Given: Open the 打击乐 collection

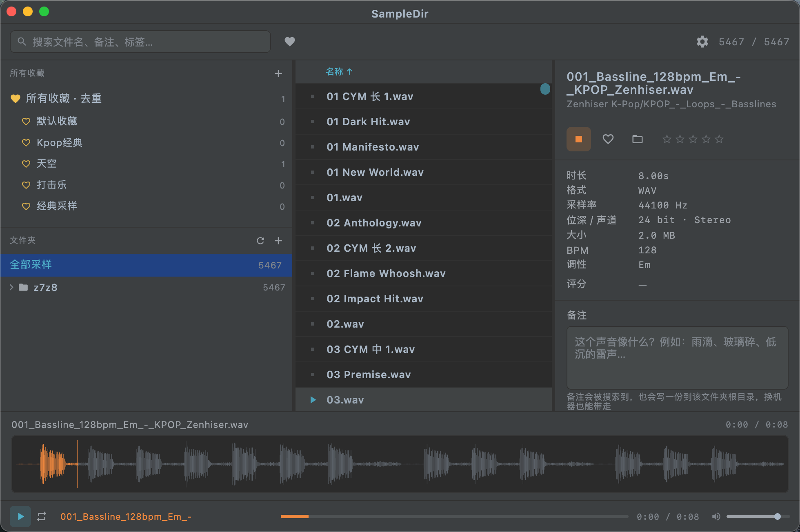Looking at the screenshot, I should tap(146, 185).
